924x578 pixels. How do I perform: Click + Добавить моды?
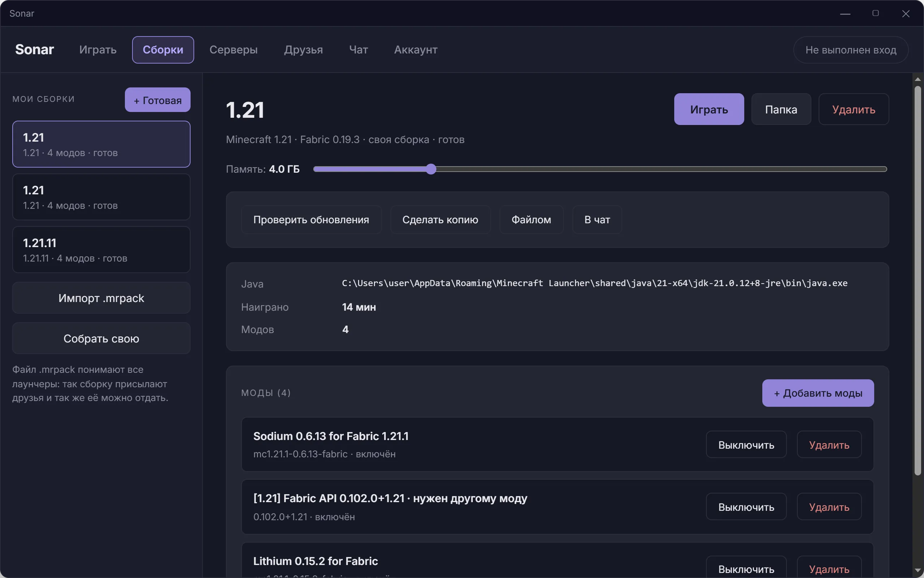(818, 393)
